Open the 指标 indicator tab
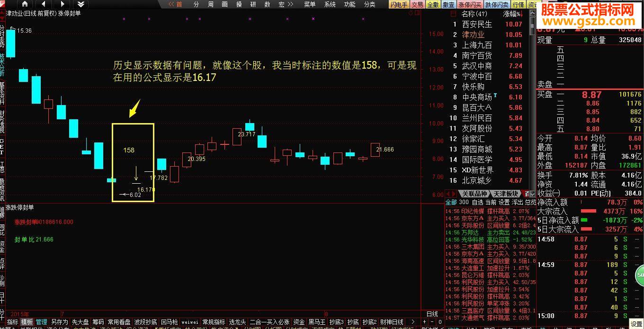Viewport: 644px width, 329px height. (x=13, y=322)
